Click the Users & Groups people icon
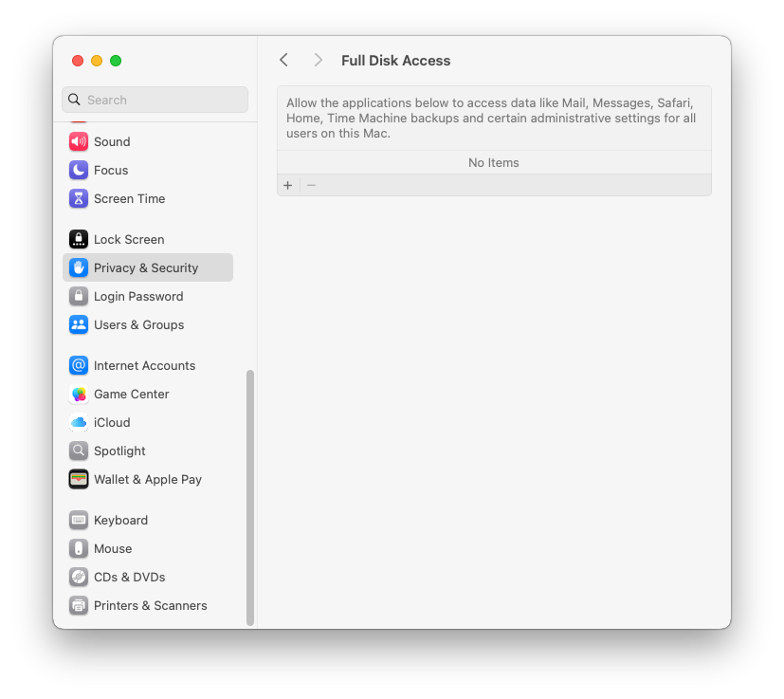Screen dimensions: 784x699 tap(79, 324)
